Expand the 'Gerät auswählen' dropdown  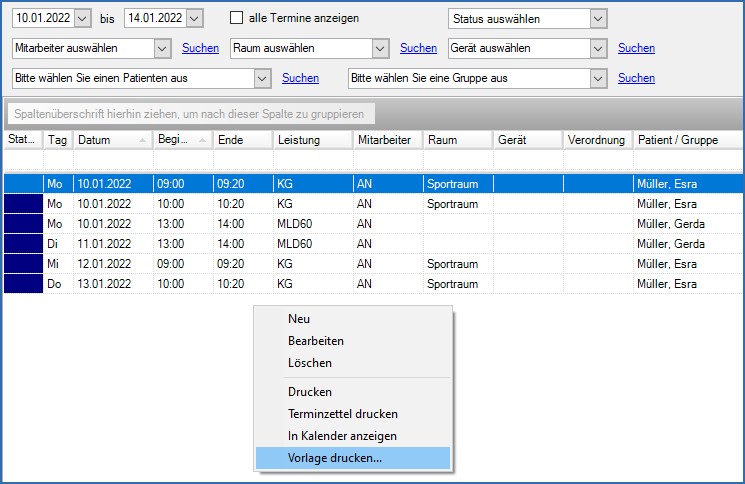[598, 48]
